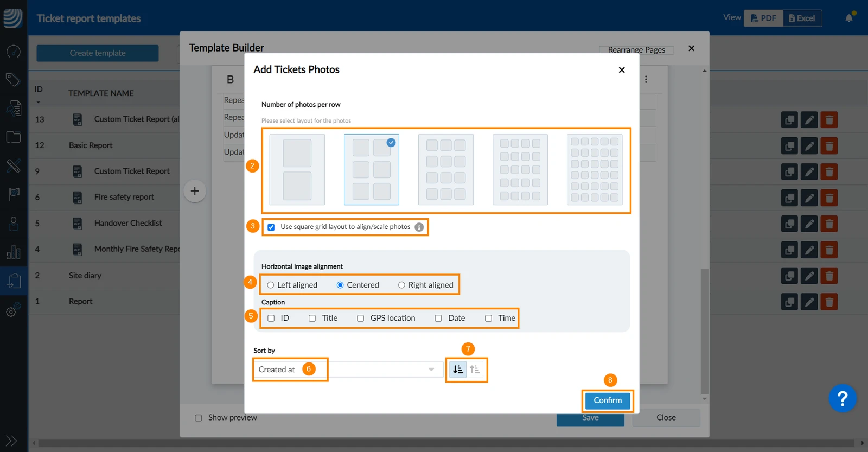Click the ascending sort order icon

(x=475, y=370)
